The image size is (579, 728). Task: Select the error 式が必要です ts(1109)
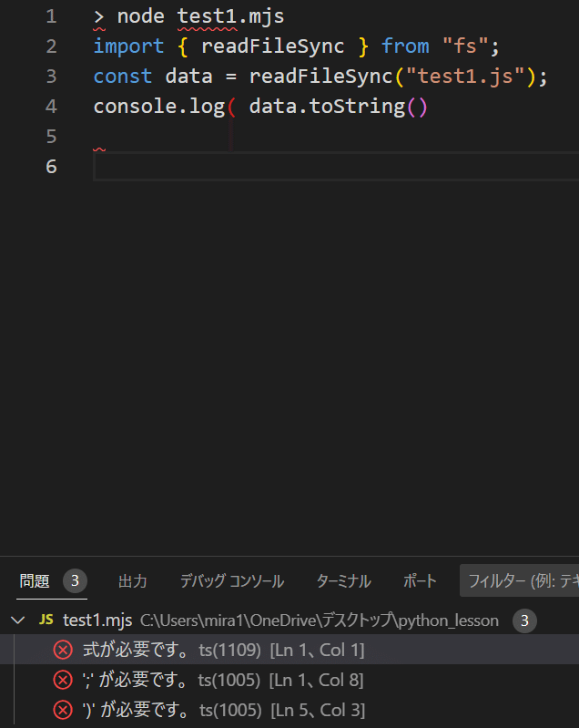click(x=289, y=650)
